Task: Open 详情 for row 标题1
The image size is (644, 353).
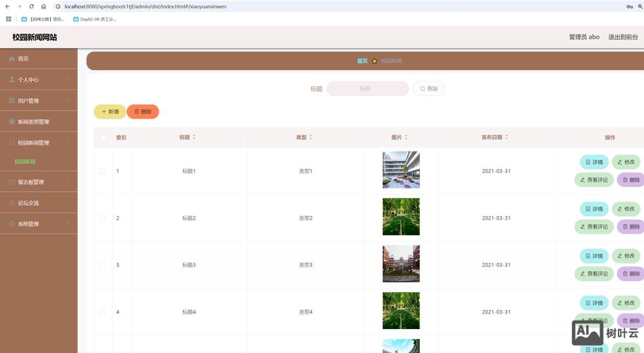Action: point(595,162)
